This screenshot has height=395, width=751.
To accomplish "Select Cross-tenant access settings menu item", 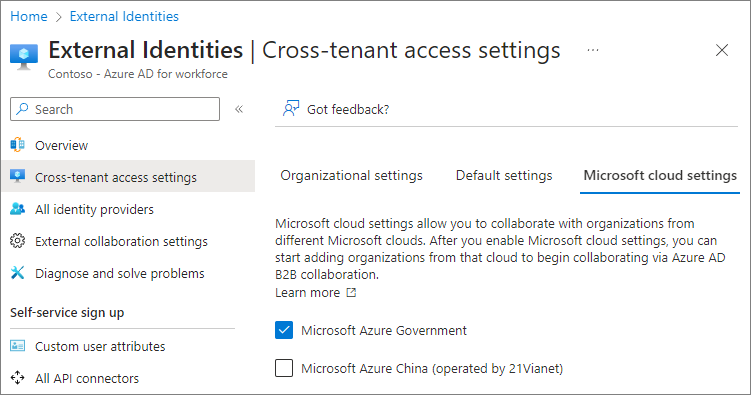I will 128,177.
